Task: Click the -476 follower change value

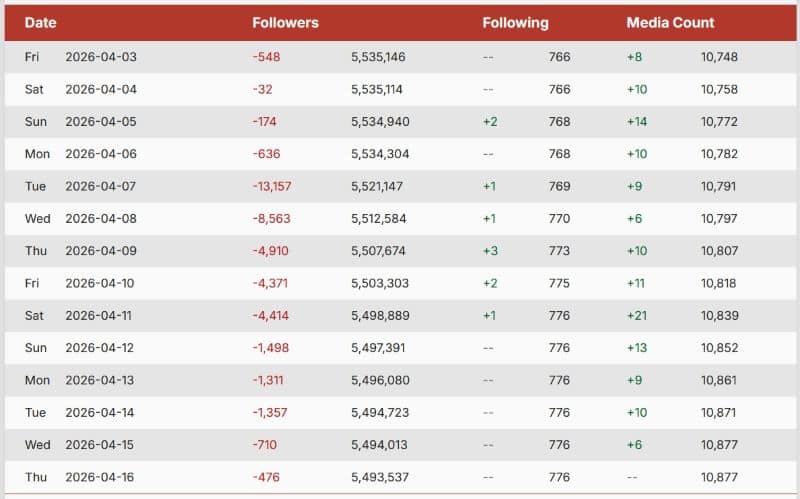Action: [266, 477]
